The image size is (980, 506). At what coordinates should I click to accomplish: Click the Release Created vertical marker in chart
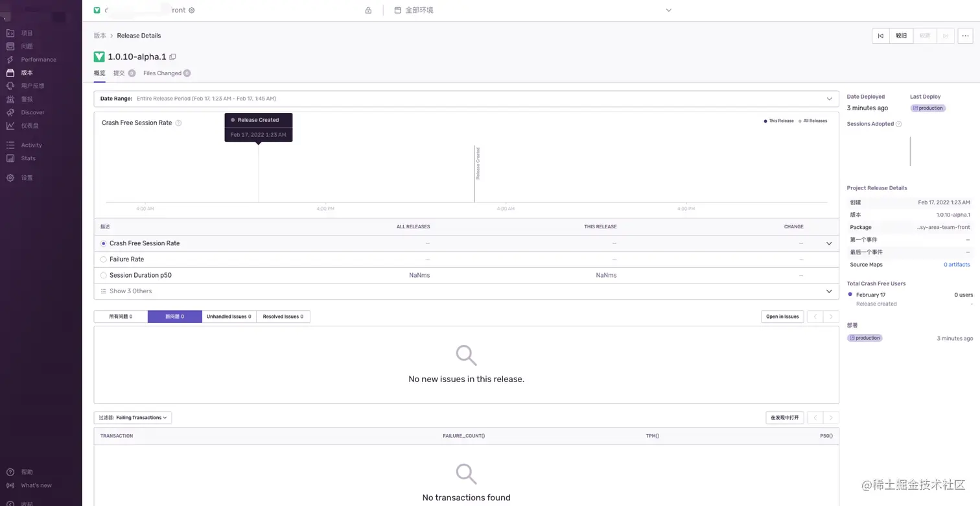pyautogui.click(x=475, y=174)
